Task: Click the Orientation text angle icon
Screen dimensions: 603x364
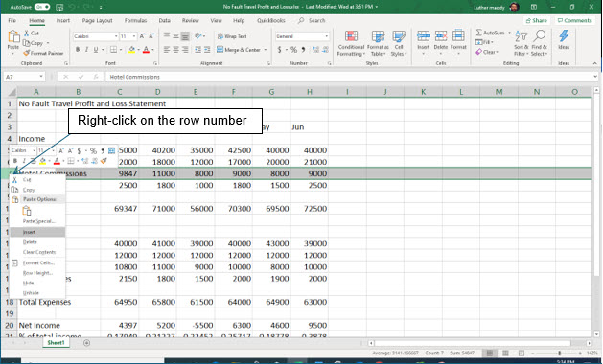Action: [198, 36]
